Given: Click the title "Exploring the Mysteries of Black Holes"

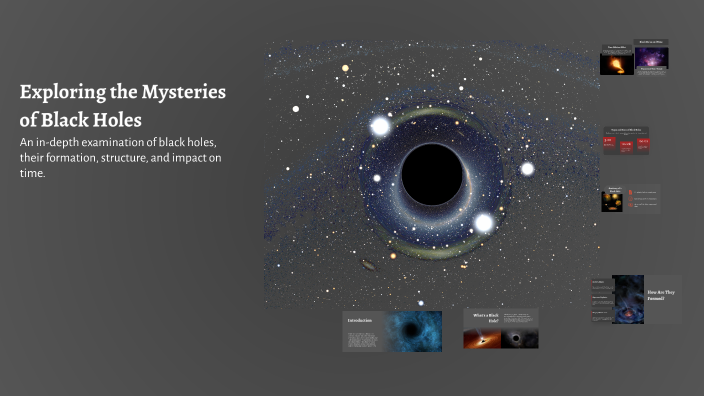Looking at the screenshot, I should (x=123, y=106).
